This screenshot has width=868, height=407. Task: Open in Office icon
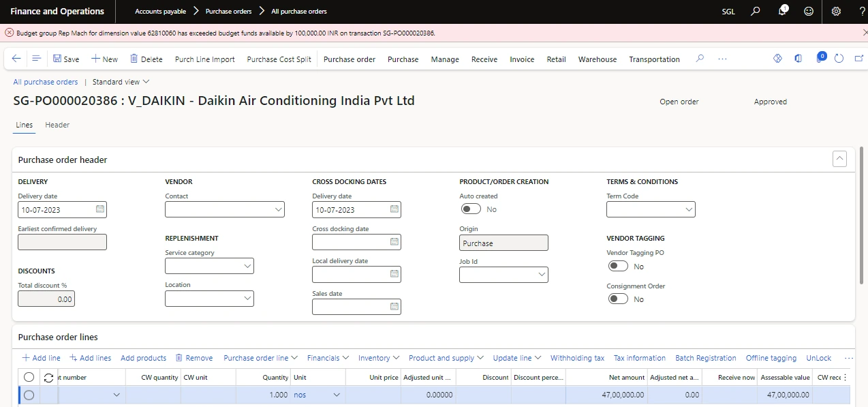coord(798,59)
